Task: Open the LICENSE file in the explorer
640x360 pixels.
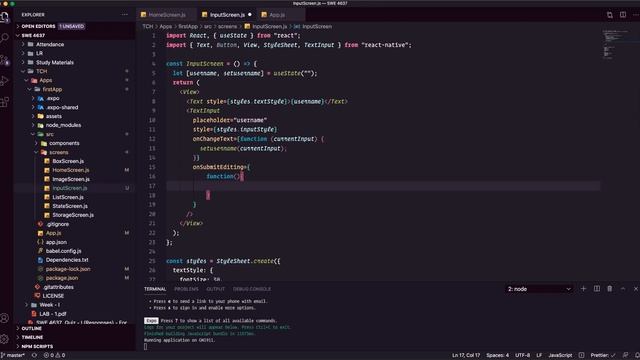Action: (53, 296)
